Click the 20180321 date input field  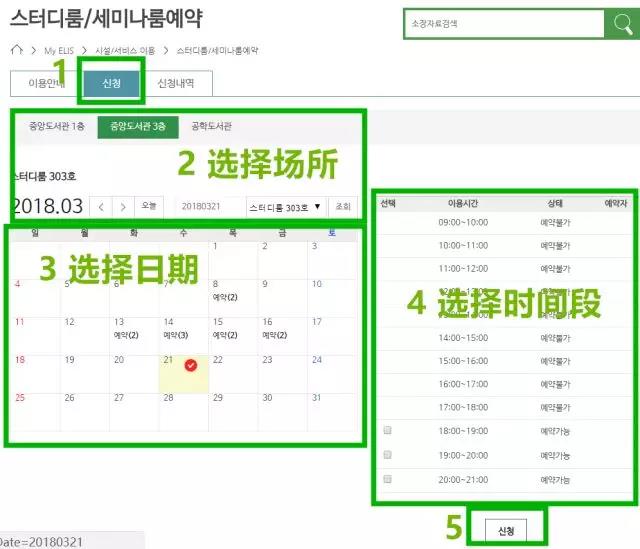pyautogui.click(x=209, y=206)
